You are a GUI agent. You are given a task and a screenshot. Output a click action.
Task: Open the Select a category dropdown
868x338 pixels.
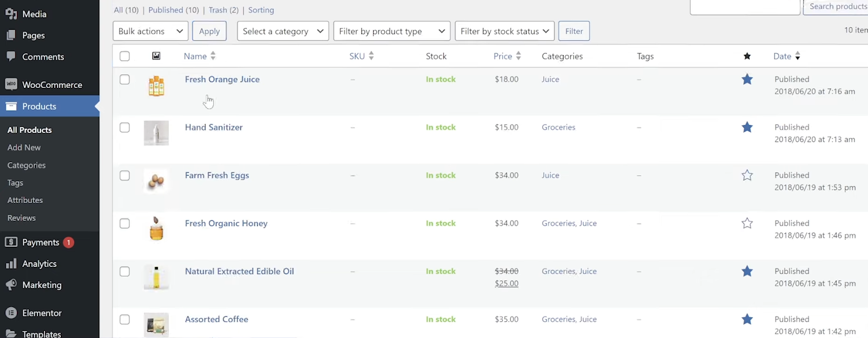click(283, 31)
